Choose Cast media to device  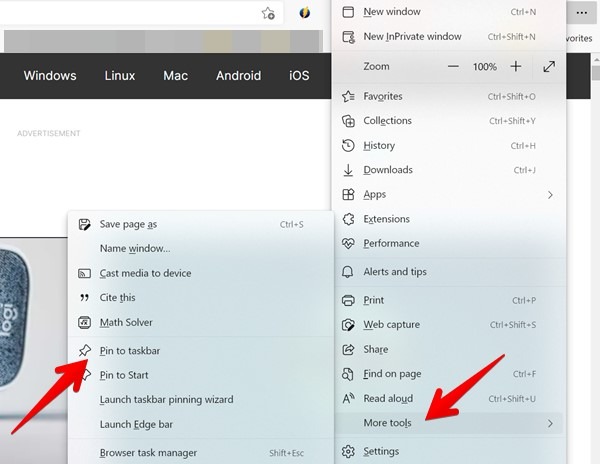(x=200, y=274)
